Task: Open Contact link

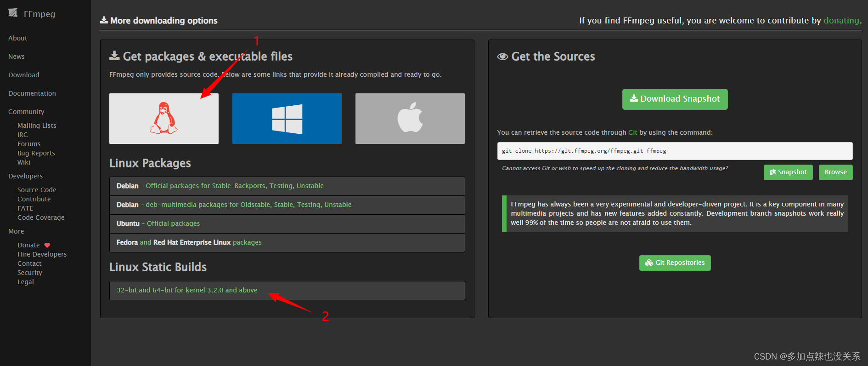Action: 29,263
